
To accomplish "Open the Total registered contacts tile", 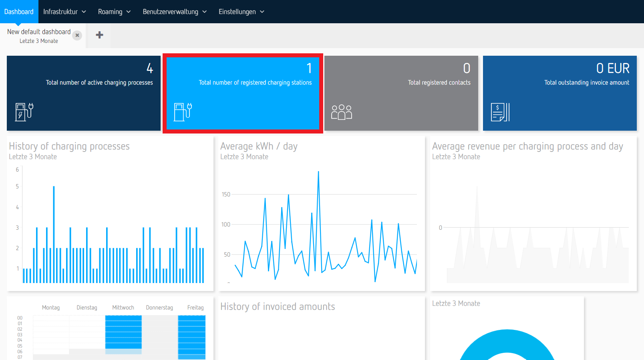I will (401, 93).
